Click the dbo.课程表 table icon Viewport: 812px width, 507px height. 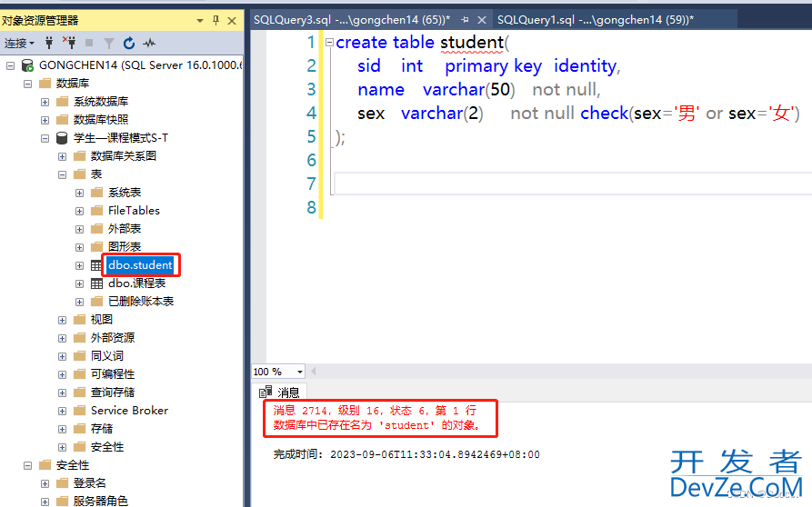96,283
